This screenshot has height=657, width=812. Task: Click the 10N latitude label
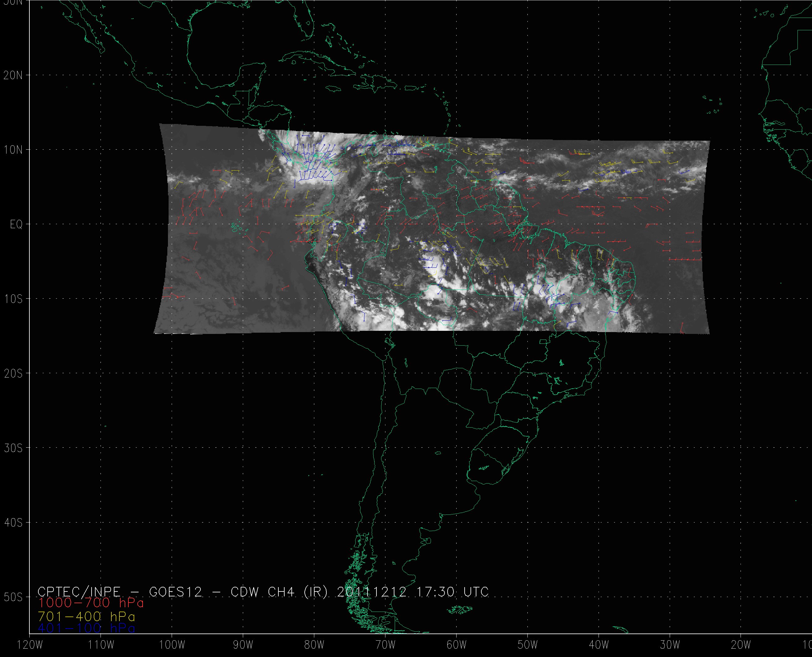pyautogui.click(x=13, y=150)
